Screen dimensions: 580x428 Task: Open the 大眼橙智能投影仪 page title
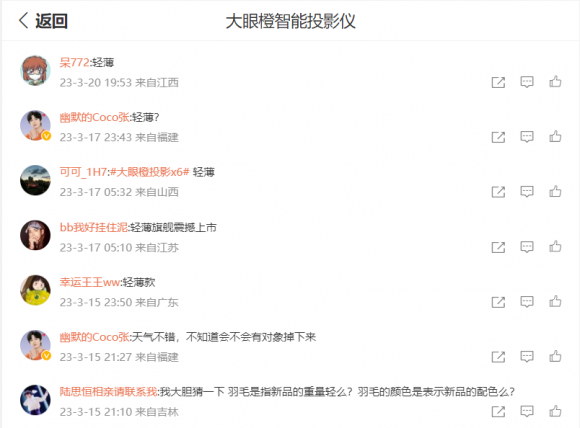point(290,21)
